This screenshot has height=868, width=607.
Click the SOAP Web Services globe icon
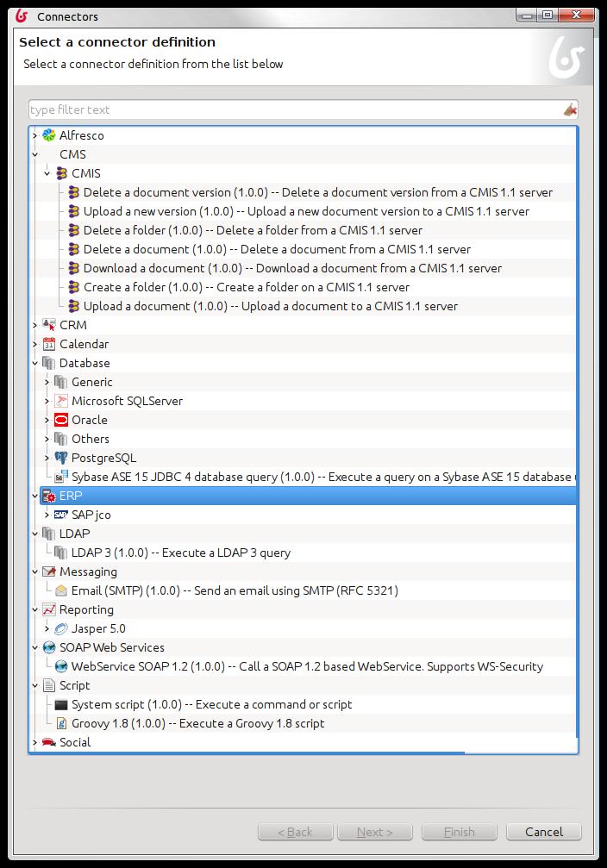click(49, 647)
